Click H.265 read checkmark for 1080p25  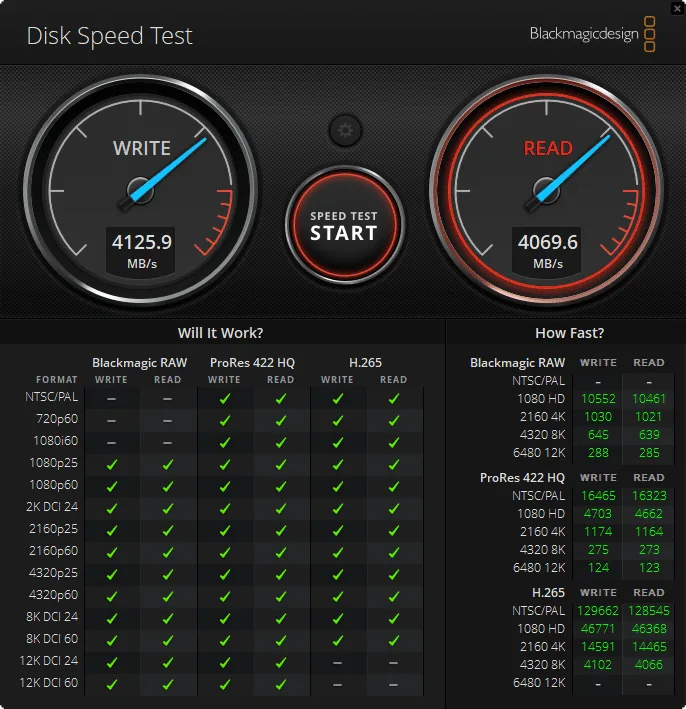point(394,464)
